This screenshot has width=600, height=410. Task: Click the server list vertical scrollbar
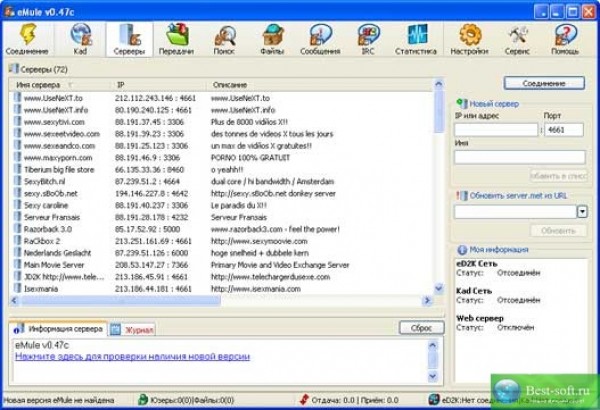click(x=439, y=190)
